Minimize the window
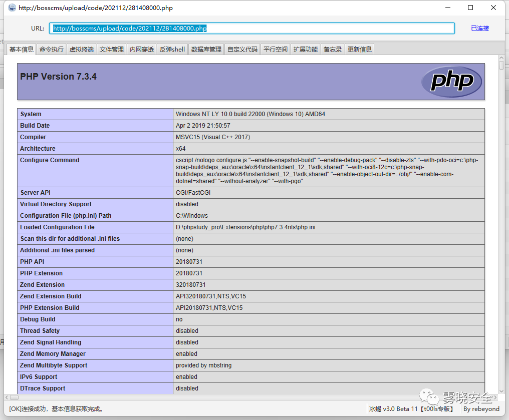The width and height of the screenshot is (509, 420). click(x=448, y=8)
